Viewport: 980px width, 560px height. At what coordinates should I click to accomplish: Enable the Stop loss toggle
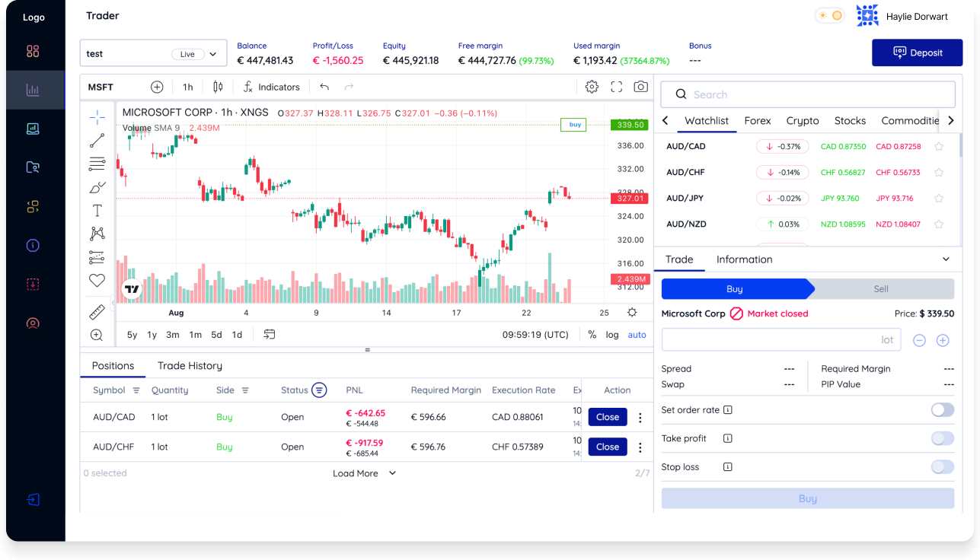pyautogui.click(x=942, y=467)
